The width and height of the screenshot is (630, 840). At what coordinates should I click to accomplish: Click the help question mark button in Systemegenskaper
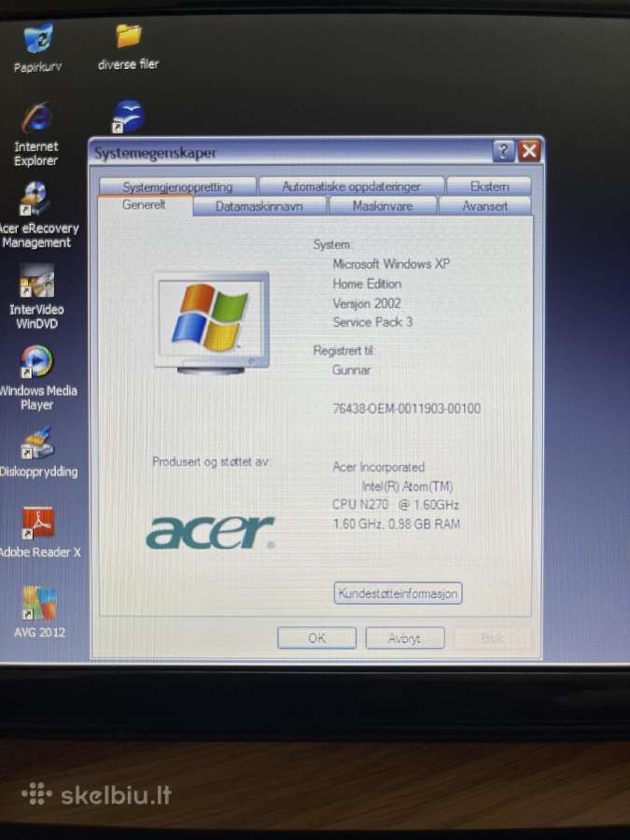pos(503,151)
